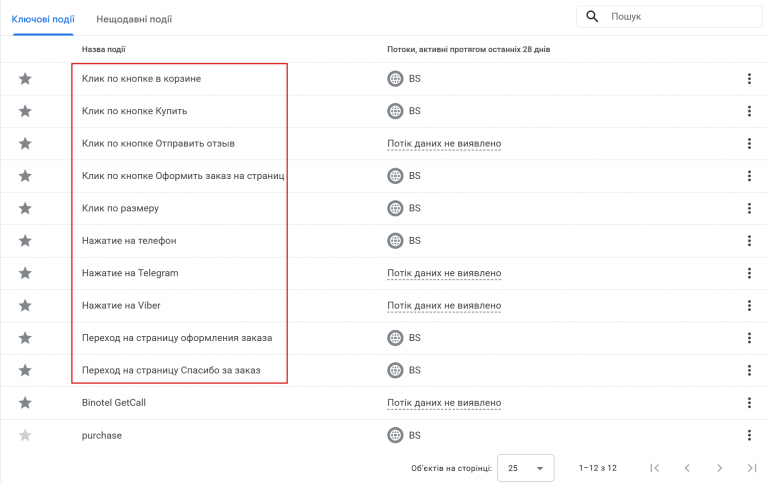Toggle star for Клик по кнопке в корзине
The height and width of the screenshot is (483, 768).
(25, 78)
